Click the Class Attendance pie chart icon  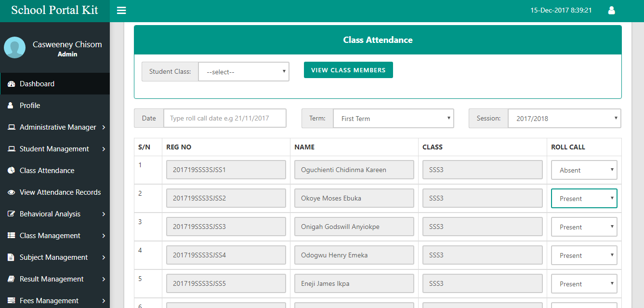click(x=12, y=171)
